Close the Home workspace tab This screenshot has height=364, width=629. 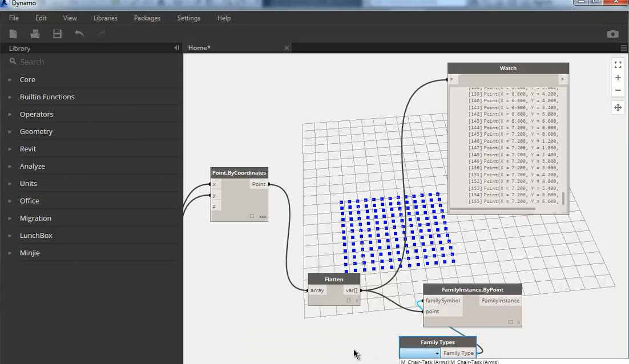[x=287, y=48]
